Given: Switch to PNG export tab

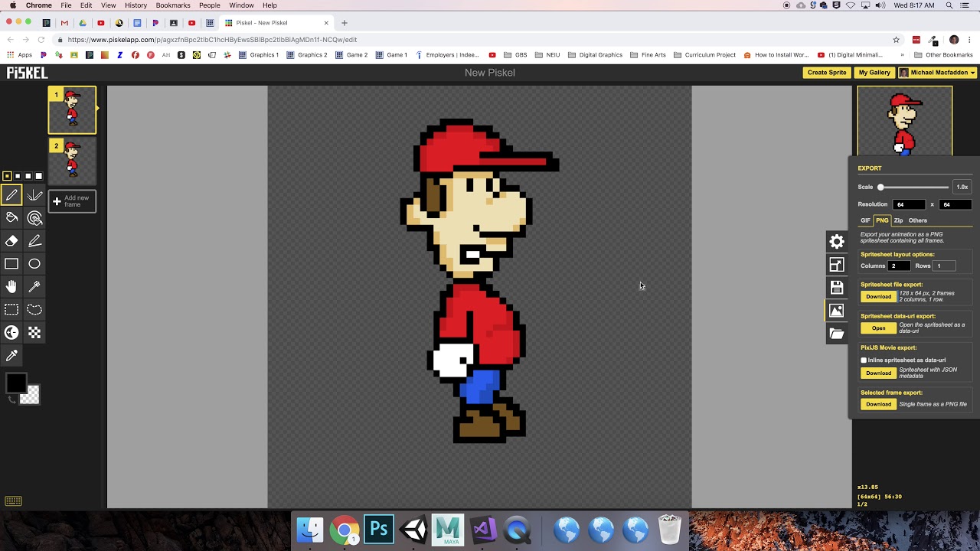Looking at the screenshot, I should [x=882, y=220].
